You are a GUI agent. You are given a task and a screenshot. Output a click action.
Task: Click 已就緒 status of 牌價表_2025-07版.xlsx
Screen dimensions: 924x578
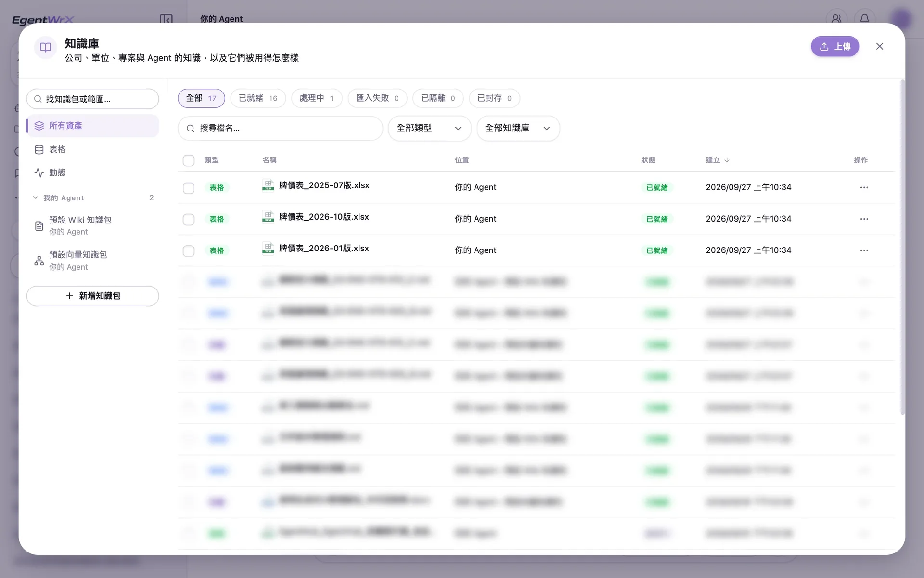656,188
